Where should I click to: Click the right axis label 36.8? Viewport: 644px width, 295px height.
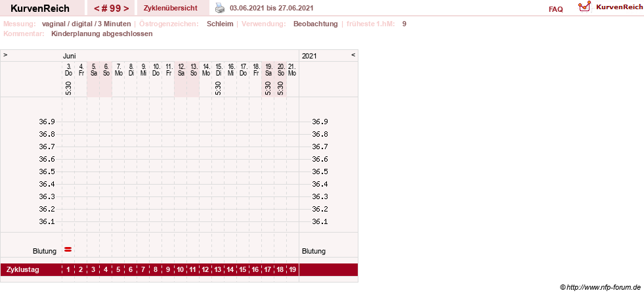tap(320, 134)
